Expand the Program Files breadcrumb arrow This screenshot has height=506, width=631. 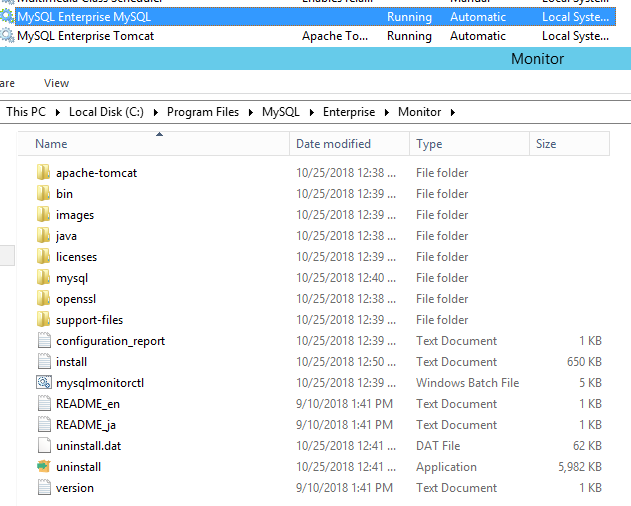tap(251, 112)
